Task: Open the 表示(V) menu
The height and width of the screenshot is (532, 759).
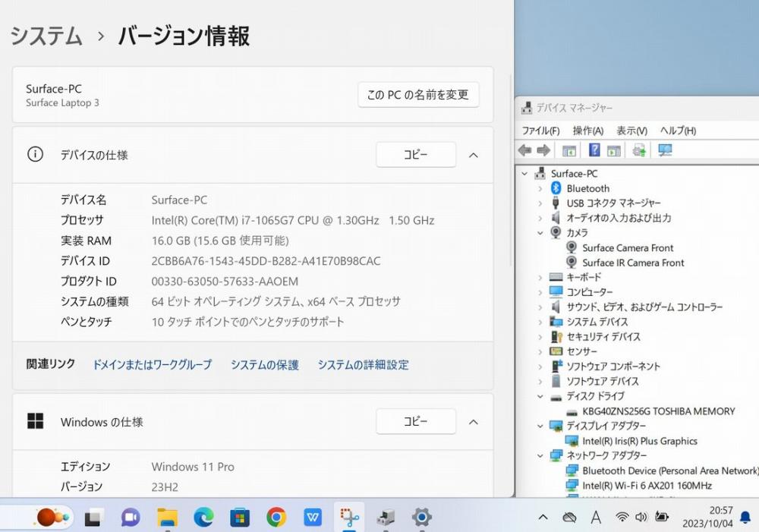Action: pyautogui.click(x=631, y=131)
